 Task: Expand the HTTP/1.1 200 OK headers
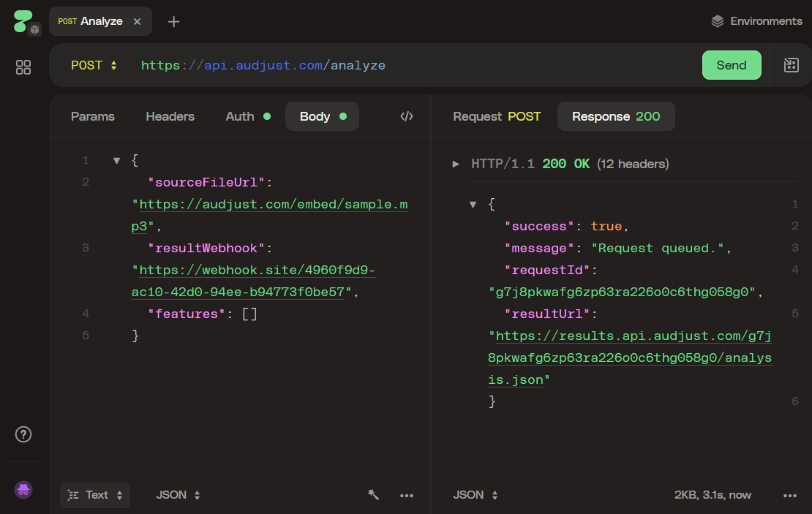pyautogui.click(x=456, y=164)
